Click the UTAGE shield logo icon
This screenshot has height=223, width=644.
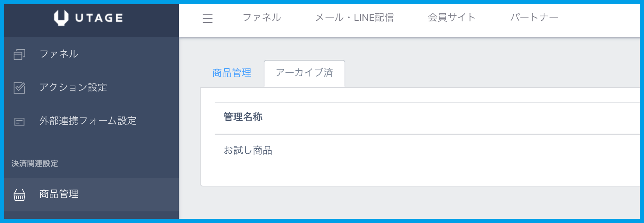[61, 18]
